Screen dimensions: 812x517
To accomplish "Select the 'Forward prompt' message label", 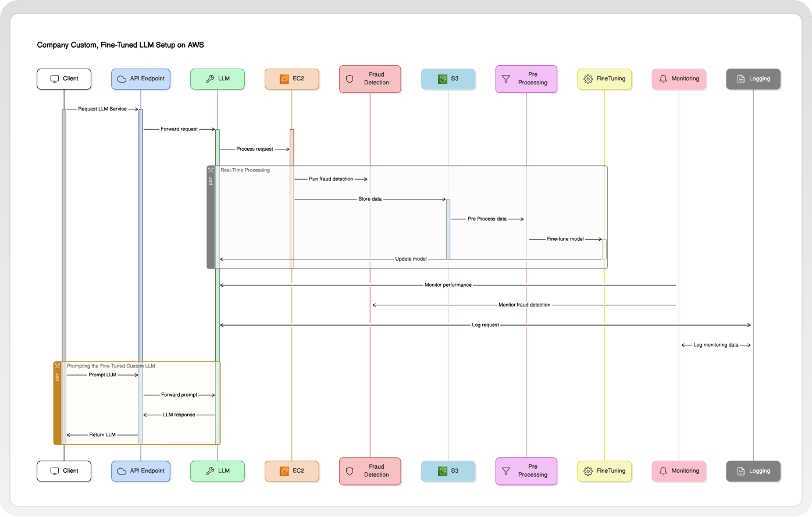I will (179, 395).
